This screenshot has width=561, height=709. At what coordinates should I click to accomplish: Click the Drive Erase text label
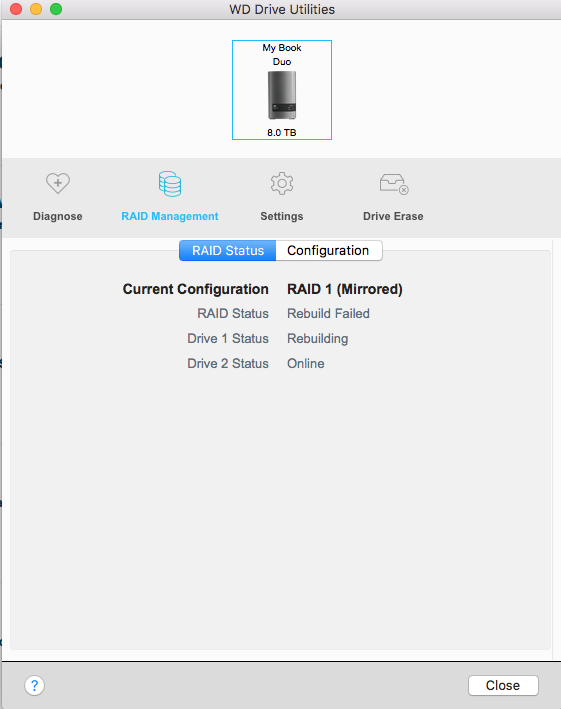[393, 216]
